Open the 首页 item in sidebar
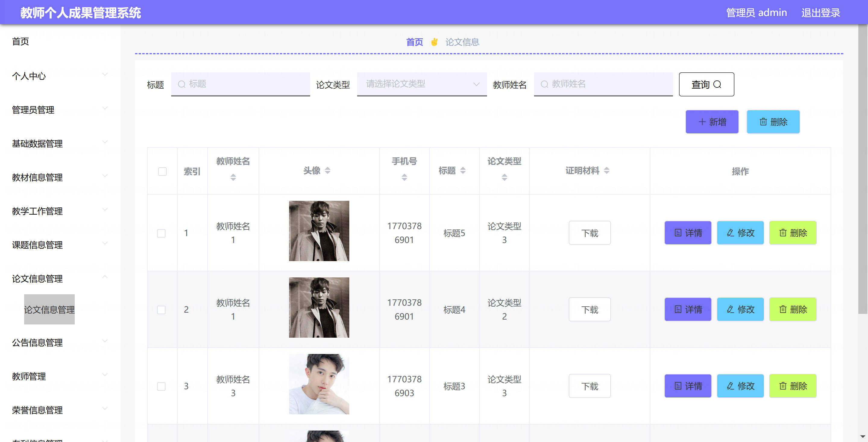The height and width of the screenshot is (442, 868). pyautogui.click(x=20, y=42)
